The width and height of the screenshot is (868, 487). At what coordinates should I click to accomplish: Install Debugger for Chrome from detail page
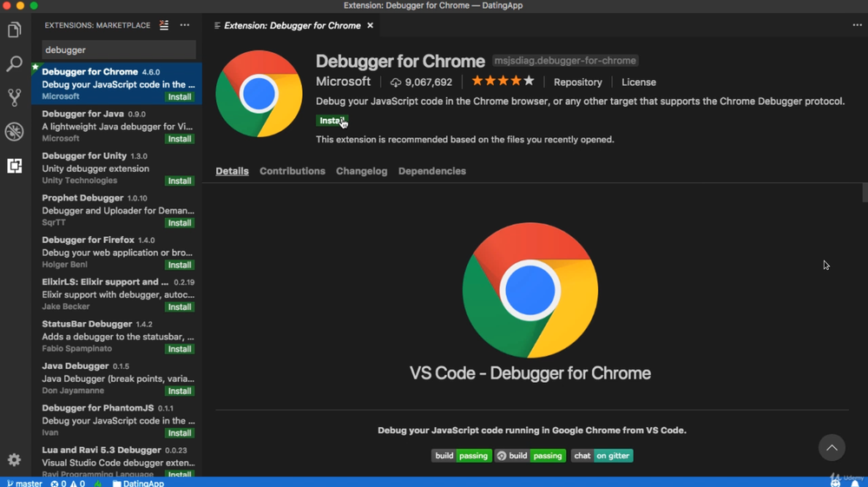click(x=332, y=120)
